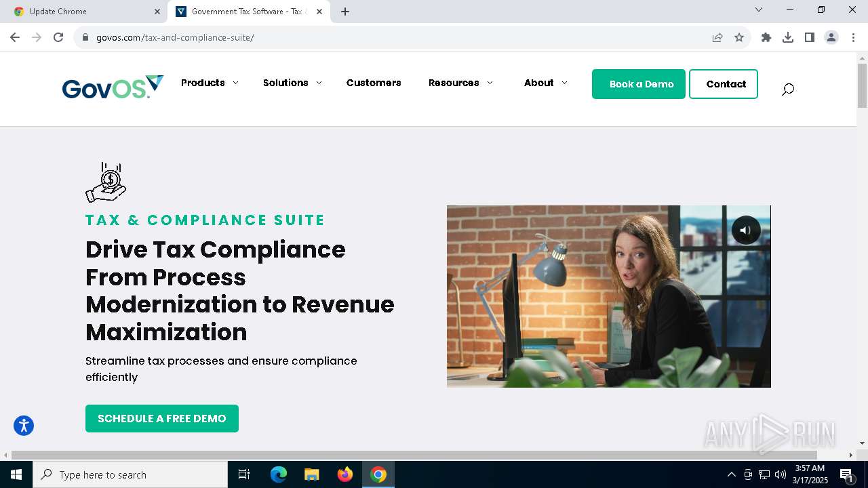Click the share page icon in address bar
868x488 pixels.
717,37
